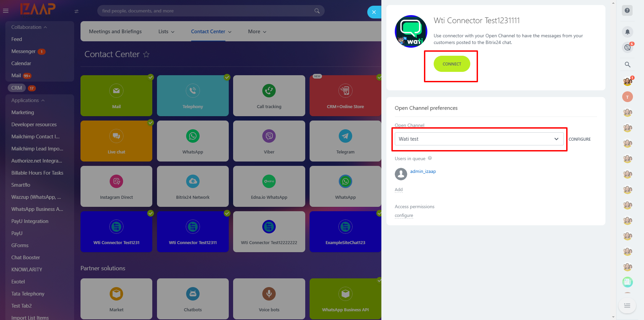644x320 pixels.
Task: Open the Instagram Direct tile
Action: point(116,186)
